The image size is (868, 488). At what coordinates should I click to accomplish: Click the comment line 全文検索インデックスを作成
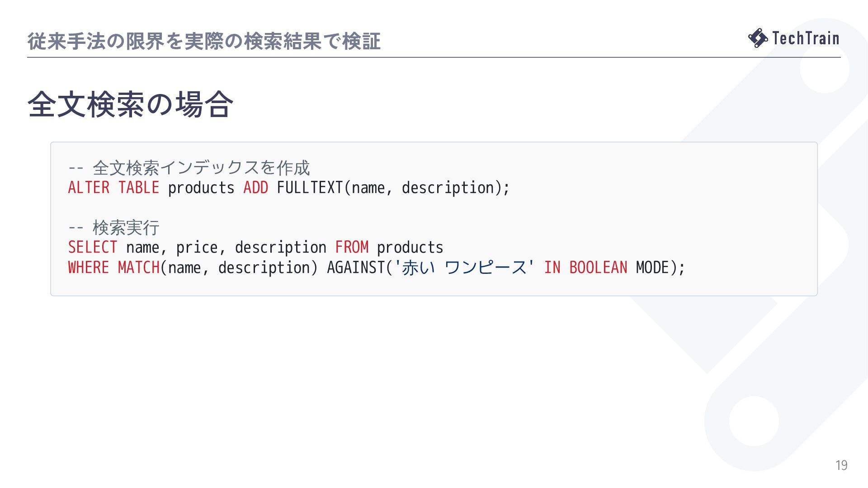(x=189, y=168)
